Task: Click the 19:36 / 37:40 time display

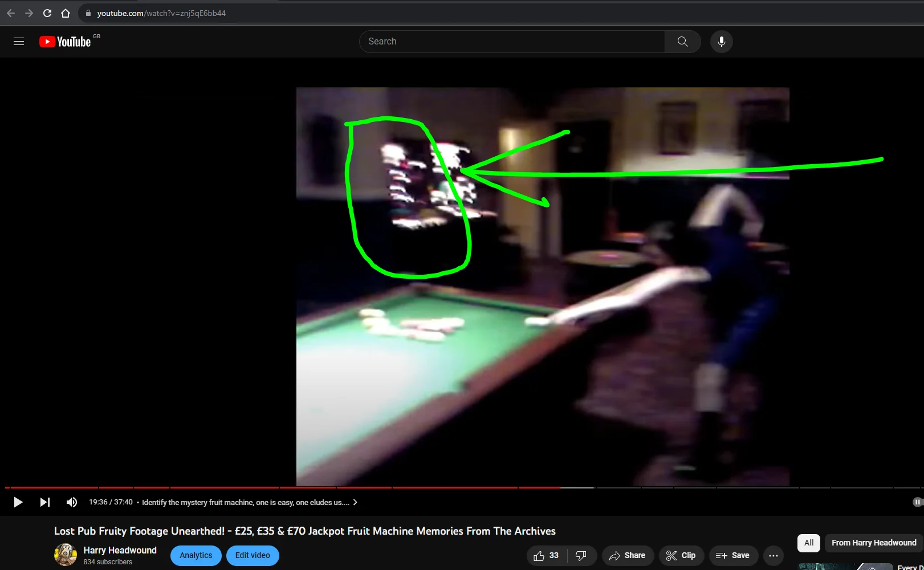Action: tap(111, 502)
